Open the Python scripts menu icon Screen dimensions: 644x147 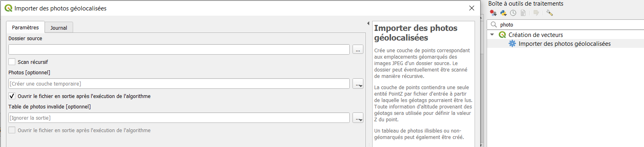tap(503, 13)
